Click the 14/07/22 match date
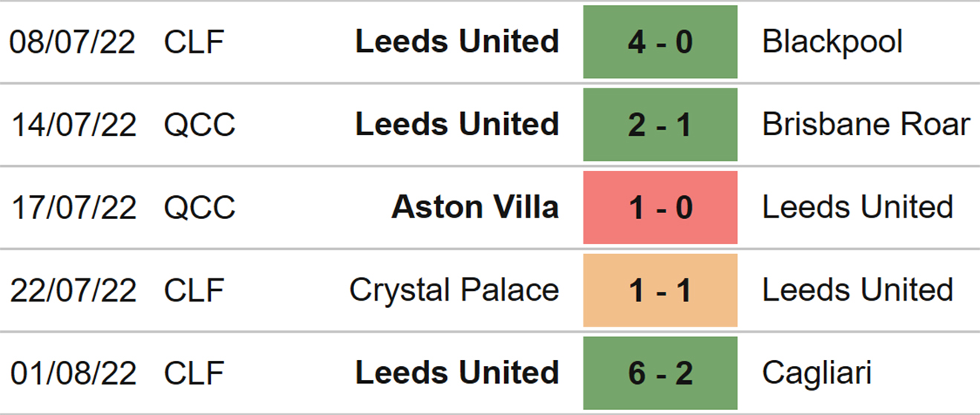The image size is (980, 415). point(73,125)
